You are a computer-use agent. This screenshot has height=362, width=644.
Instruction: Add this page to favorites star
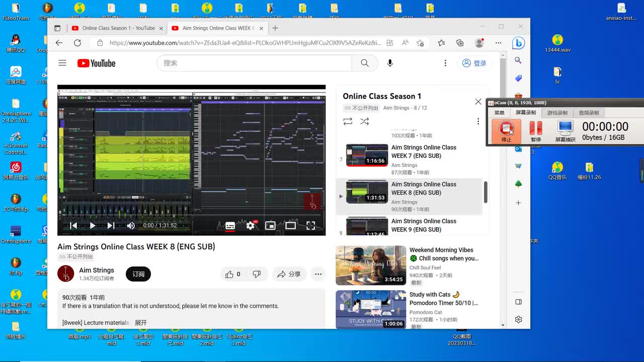click(420, 43)
